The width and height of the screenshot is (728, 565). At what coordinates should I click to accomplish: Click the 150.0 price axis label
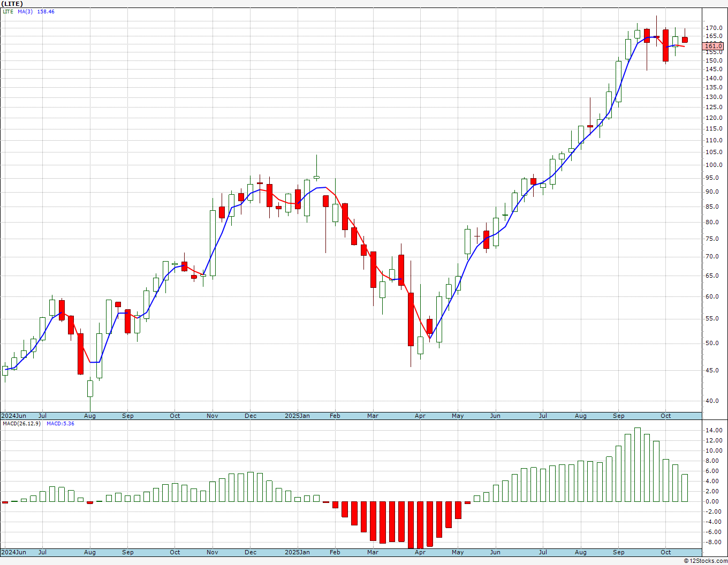click(x=714, y=60)
